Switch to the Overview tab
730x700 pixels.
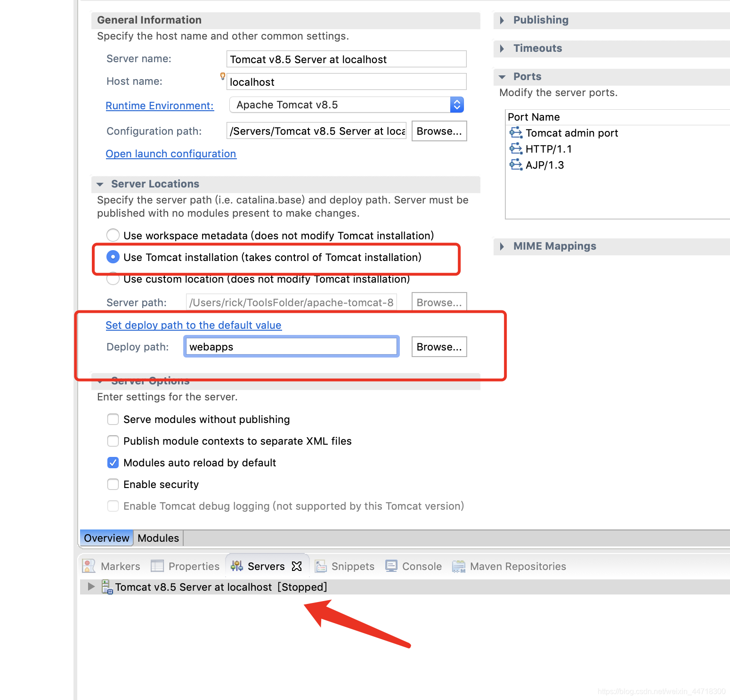click(x=106, y=537)
